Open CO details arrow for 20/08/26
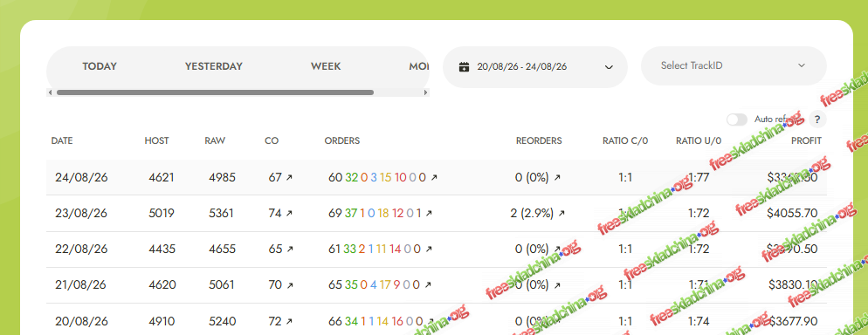The height and width of the screenshot is (335, 868). coord(289,321)
